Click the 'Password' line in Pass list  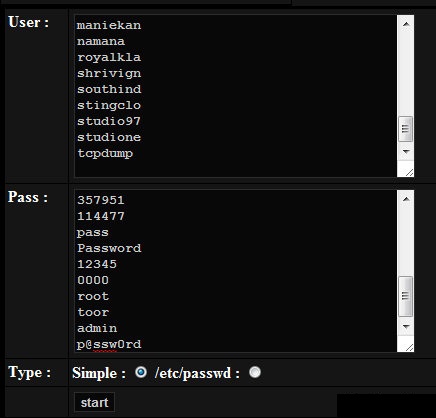[109, 248]
